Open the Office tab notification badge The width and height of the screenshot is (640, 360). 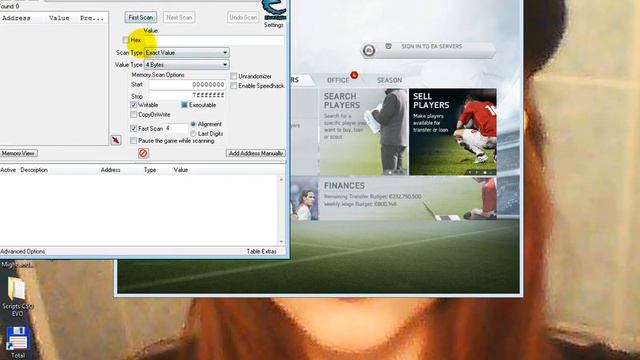tap(354, 75)
